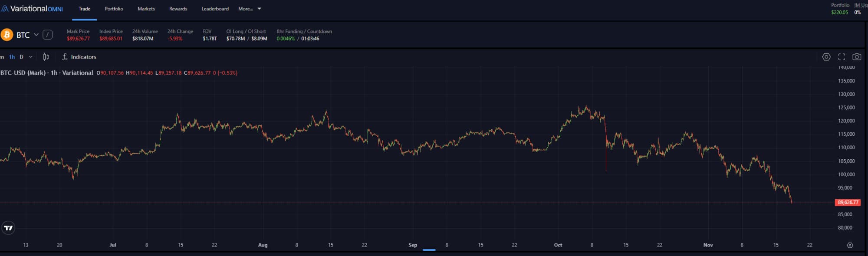The image size is (868, 256).
Task: Open the More... navigation dropdown
Action: point(250,9)
